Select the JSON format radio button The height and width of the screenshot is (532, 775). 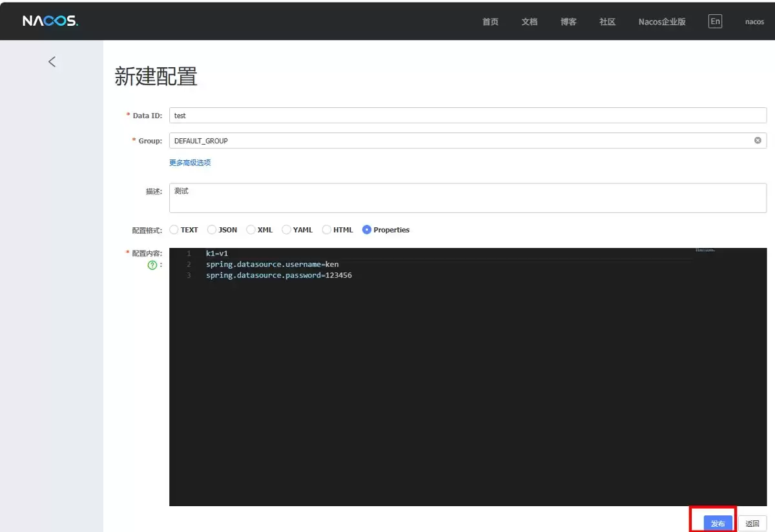click(x=212, y=229)
